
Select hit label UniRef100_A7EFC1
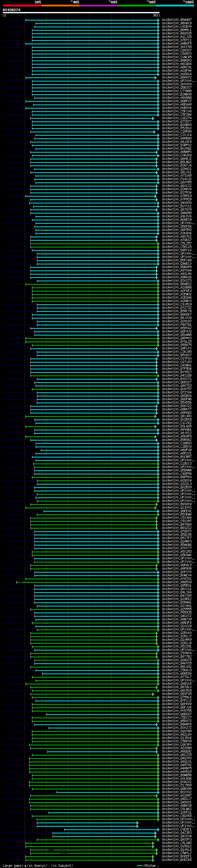coord(177,40)
